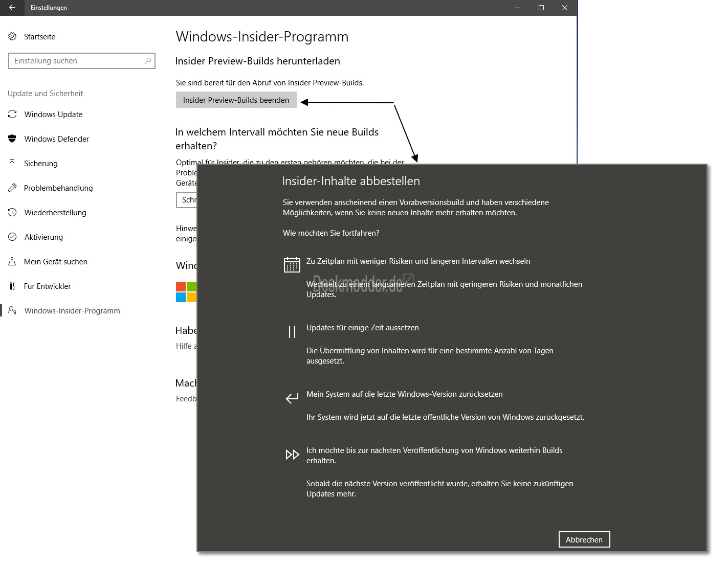Go to Sicherung section
Viewport: 728px width, 566px height.
(41, 163)
